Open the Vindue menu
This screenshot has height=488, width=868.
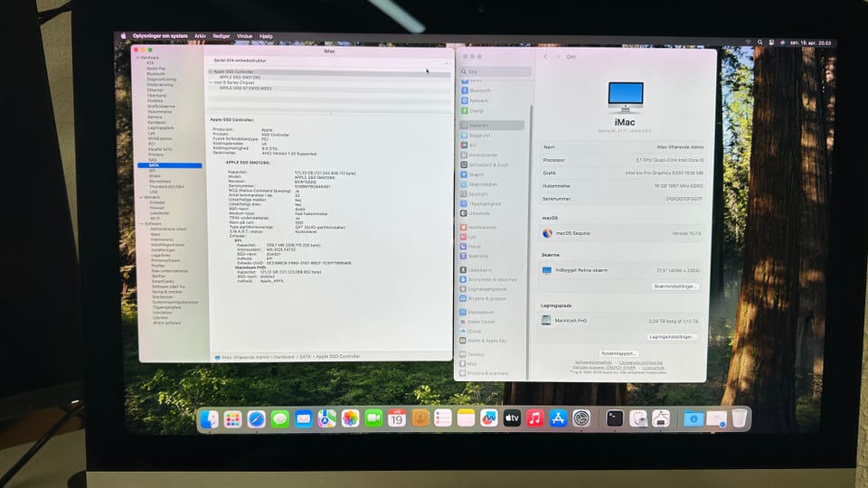pyautogui.click(x=244, y=36)
